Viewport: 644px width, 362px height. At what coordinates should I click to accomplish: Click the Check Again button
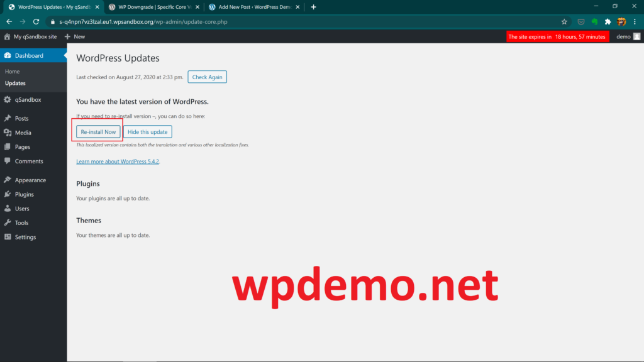pos(208,77)
